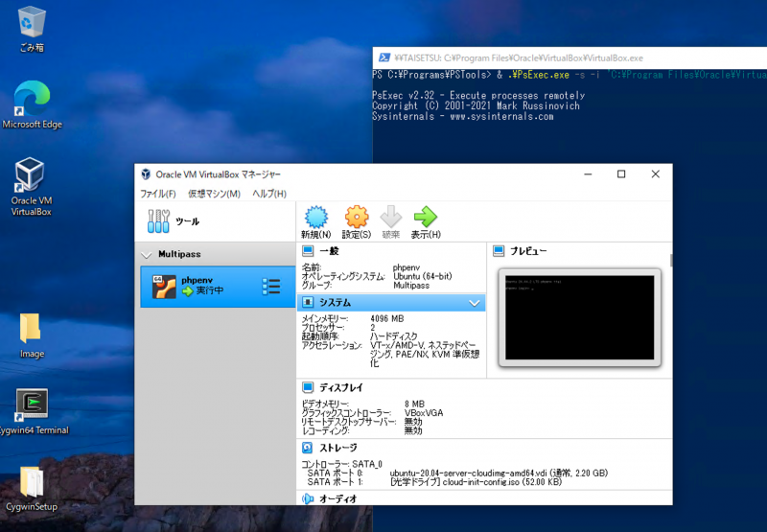This screenshot has width=767, height=532.
Task: Open the phpenv machine menu list icon
Action: click(x=271, y=287)
